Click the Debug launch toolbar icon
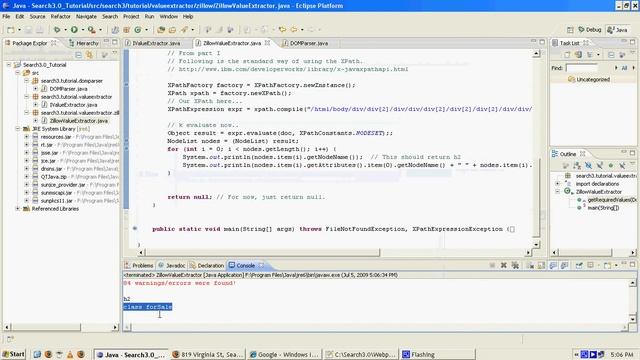The width and height of the screenshot is (640, 360). (57, 30)
